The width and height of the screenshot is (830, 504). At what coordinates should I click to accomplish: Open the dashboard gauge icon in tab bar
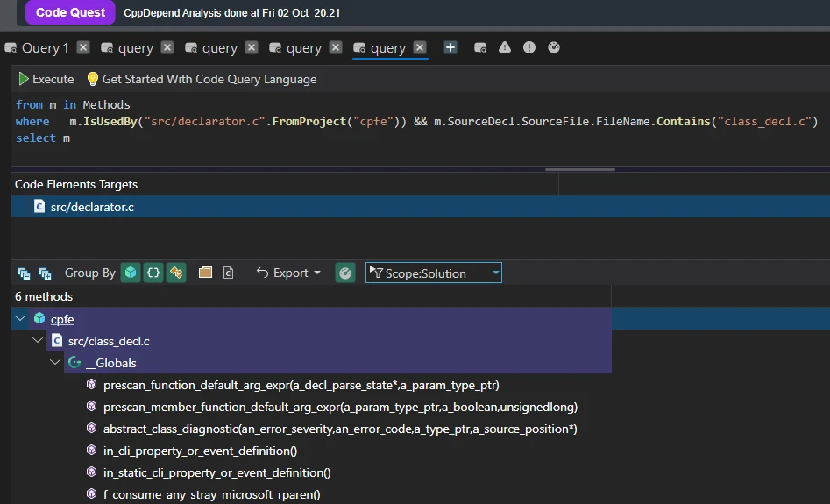click(554, 47)
